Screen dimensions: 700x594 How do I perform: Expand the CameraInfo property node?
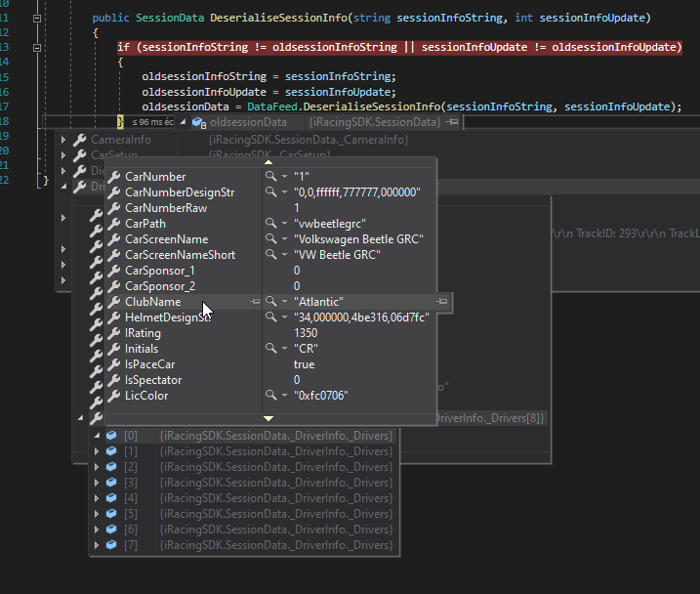coord(62,140)
